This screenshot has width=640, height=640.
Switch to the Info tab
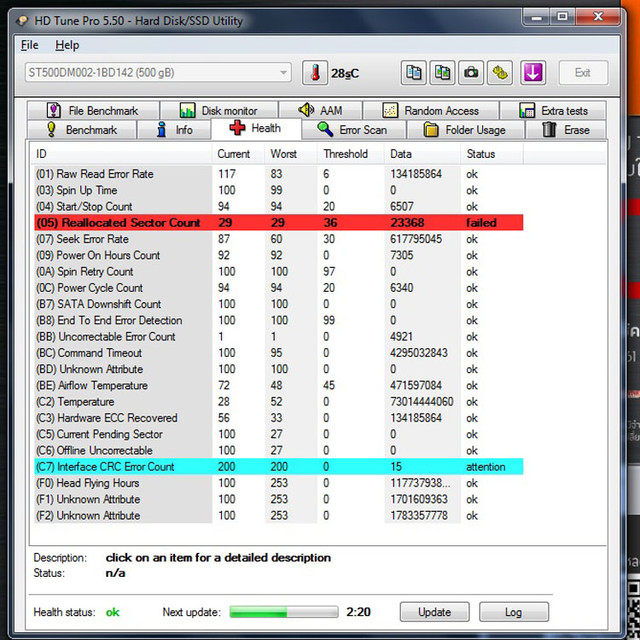pos(174,130)
